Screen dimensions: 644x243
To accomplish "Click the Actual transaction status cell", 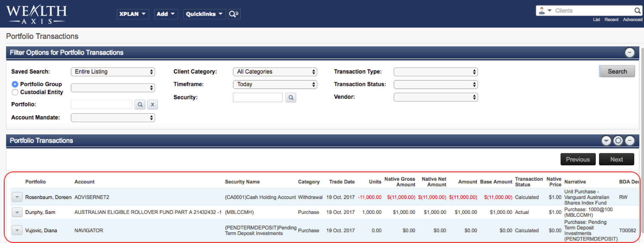I will pos(522,212).
